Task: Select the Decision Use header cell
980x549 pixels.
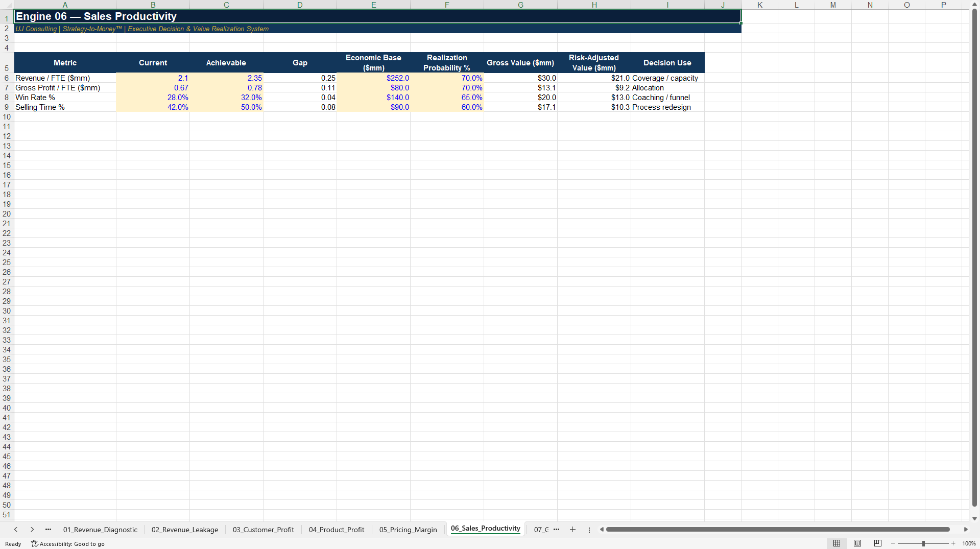Action: tap(667, 63)
